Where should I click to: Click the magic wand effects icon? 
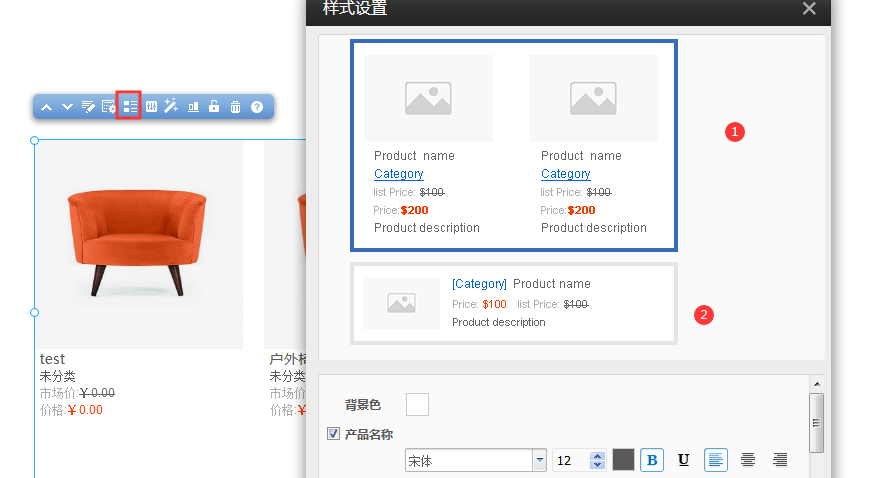tap(171, 106)
